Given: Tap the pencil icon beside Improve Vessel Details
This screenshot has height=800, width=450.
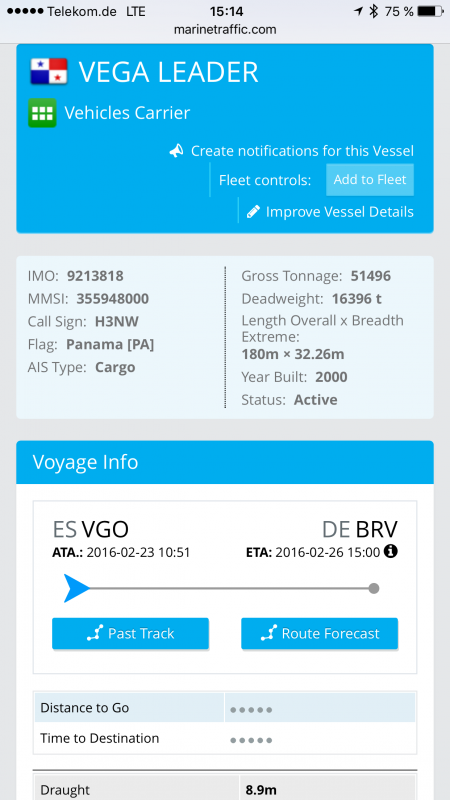Looking at the screenshot, I should (253, 212).
